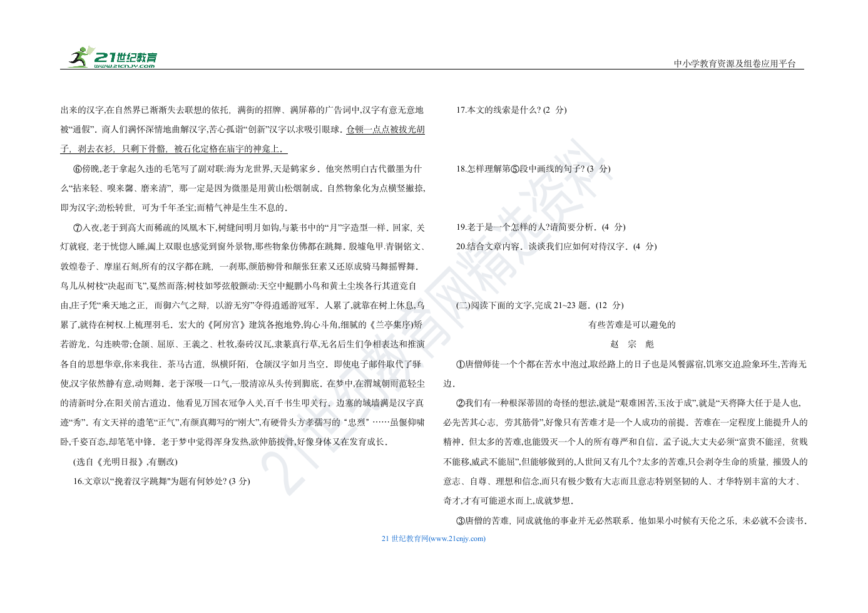Click the line containing 《阿房宫》建筑各抱地势
The width and height of the screenshot is (868, 613).
click(x=242, y=325)
